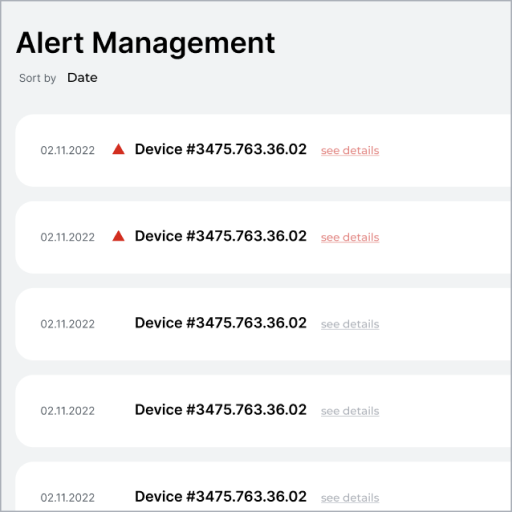This screenshot has width=512, height=512.
Task: Click the 02.11.2022 date of second alert
Action: (x=68, y=237)
